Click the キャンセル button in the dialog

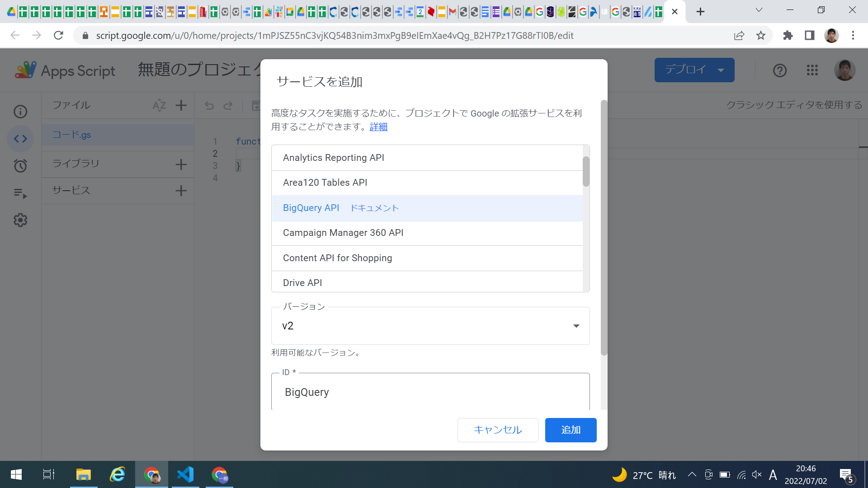point(498,430)
